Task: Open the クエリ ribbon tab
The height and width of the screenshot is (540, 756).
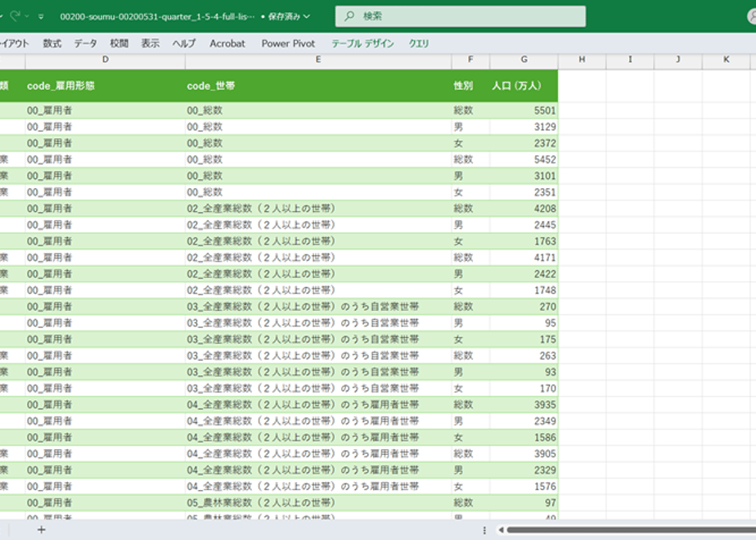Action: [419, 43]
